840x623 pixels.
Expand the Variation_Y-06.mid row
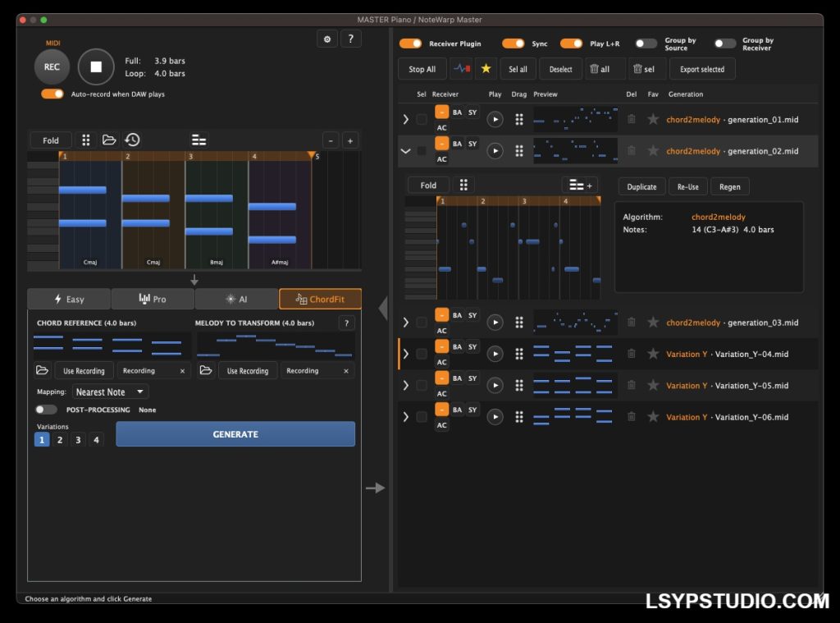point(405,417)
